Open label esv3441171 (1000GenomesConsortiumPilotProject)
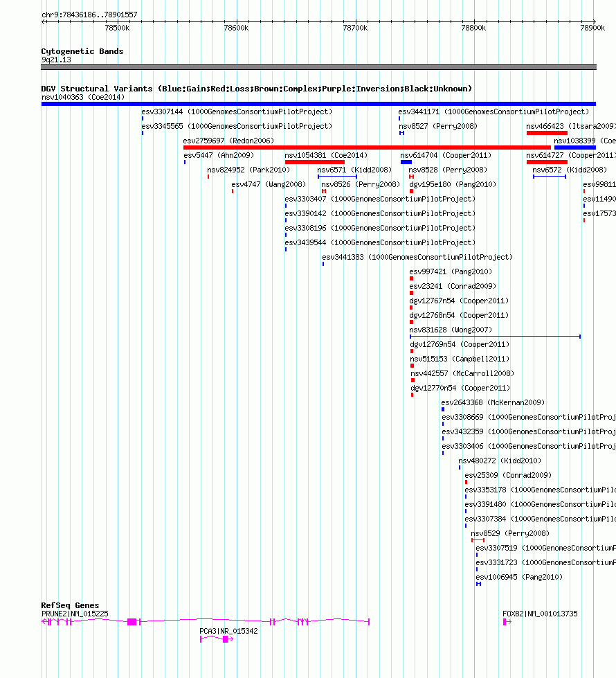This screenshot has width=616, height=678. 493,111
